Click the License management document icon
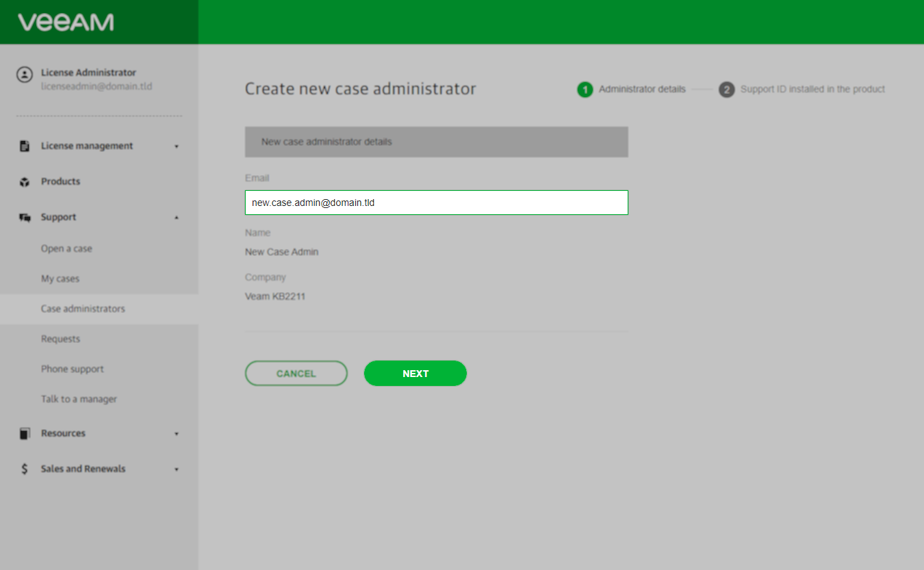Screen dimensions: 924x570 click(x=25, y=146)
